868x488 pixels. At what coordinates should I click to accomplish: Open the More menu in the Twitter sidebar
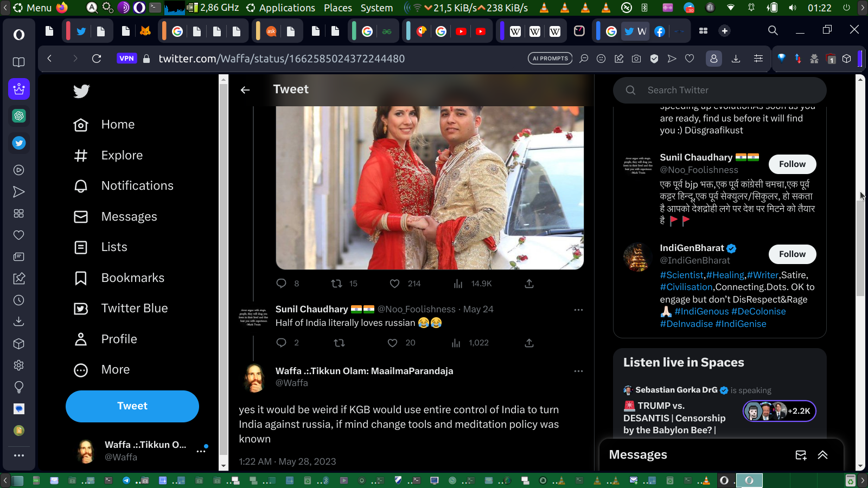(x=102, y=370)
